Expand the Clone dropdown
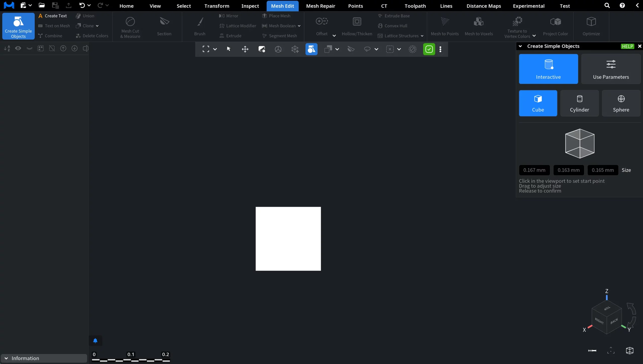643x364 pixels. point(98,26)
